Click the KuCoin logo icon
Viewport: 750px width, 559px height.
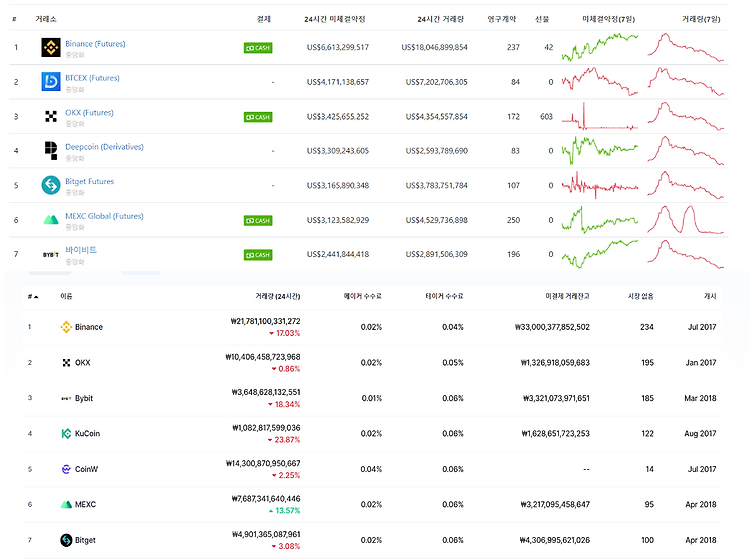[x=66, y=434]
